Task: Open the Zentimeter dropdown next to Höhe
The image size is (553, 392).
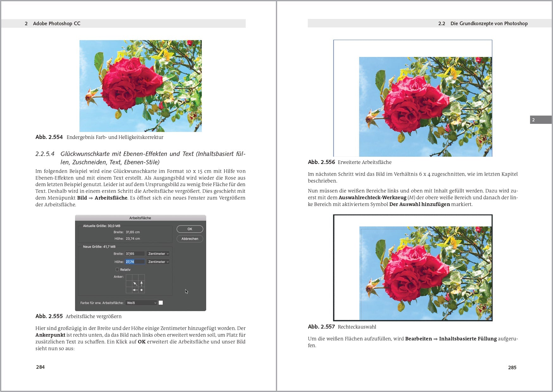Action: [x=158, y=261]
